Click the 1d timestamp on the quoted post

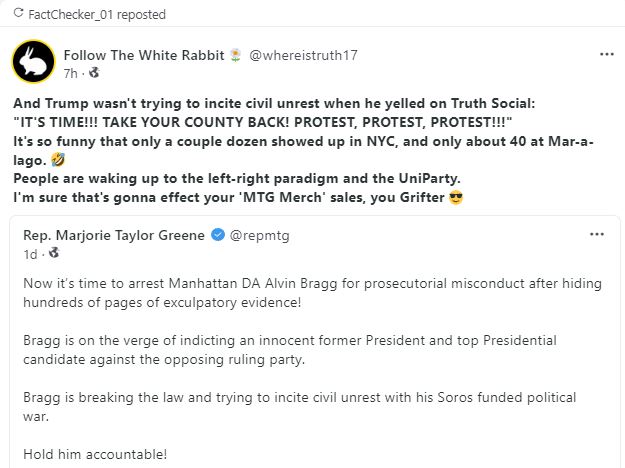point(30,254)
